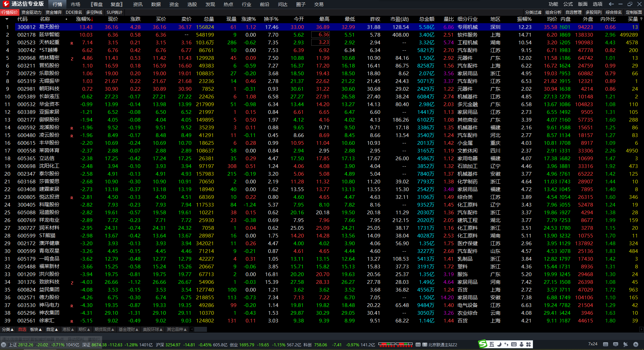Open Sogou toolbox four-squares icon
644x350 pixels.
(x=528, y=344)
